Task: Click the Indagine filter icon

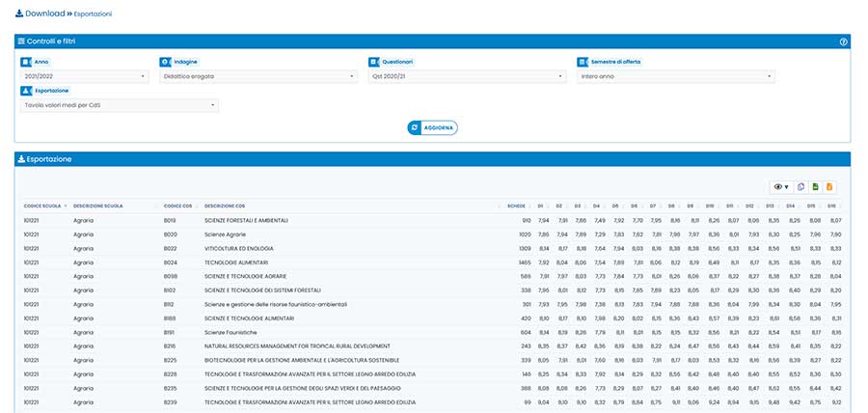Action: tap(165, 62)
